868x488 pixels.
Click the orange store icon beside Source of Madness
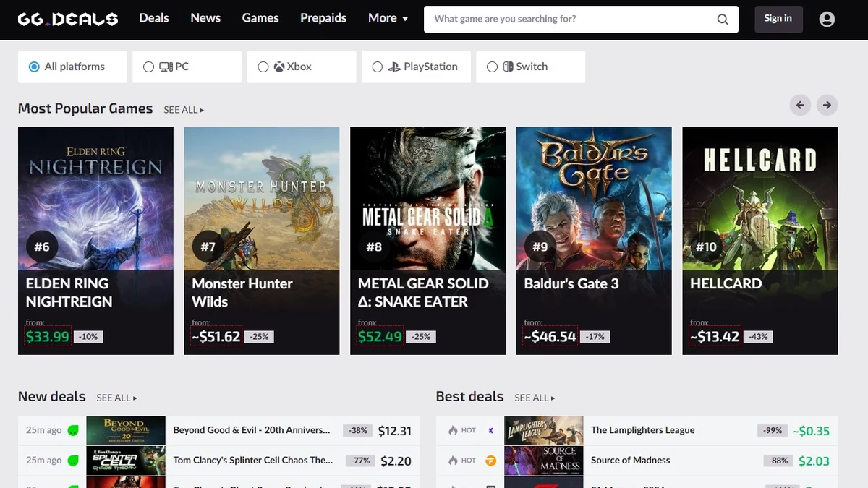click(490, 461)
